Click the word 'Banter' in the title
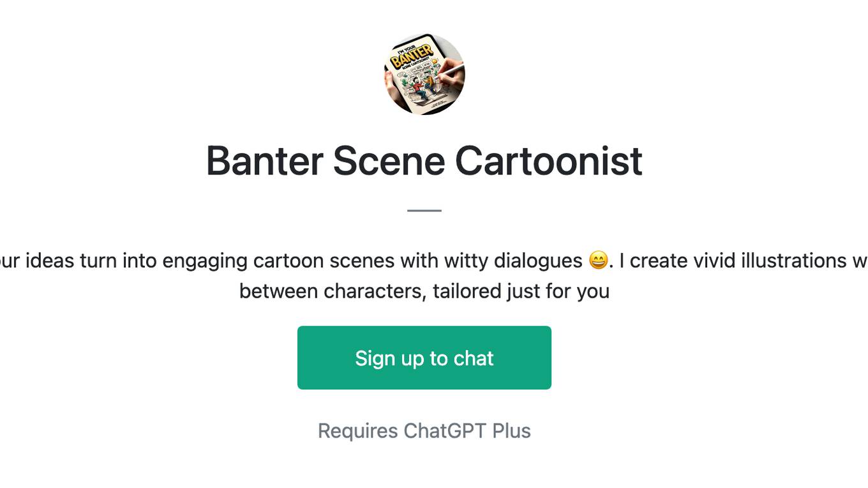The width and height of the screenshot is (868, 488). [265, 160]
